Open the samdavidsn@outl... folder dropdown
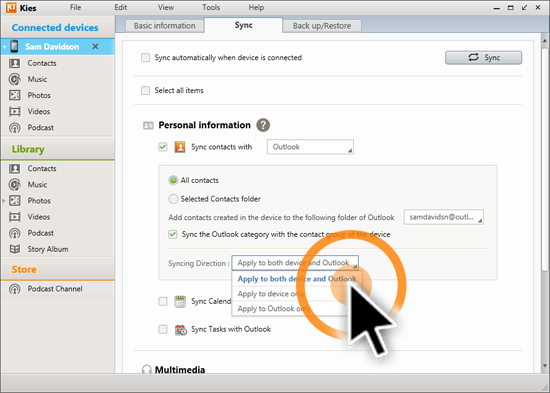550x393 pixels. click(x=443, y=217)
